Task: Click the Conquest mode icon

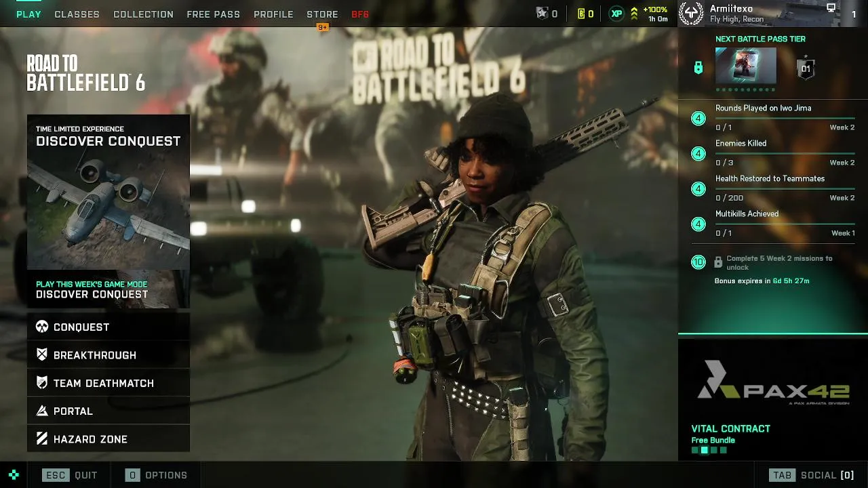Action: (x=42, y=327)
